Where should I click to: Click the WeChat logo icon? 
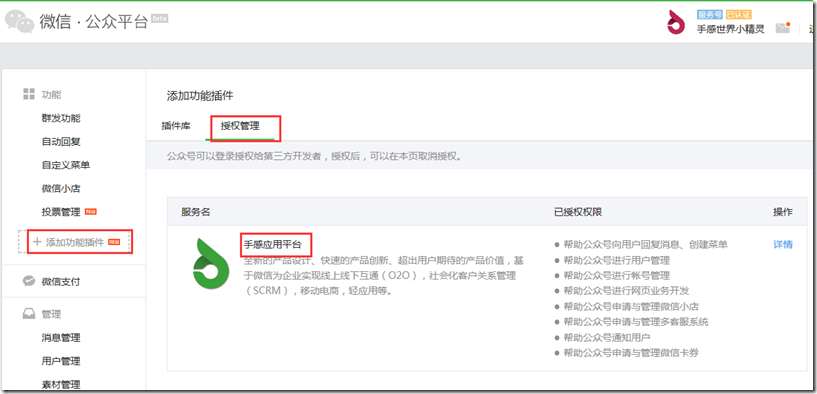pos(19,21)
